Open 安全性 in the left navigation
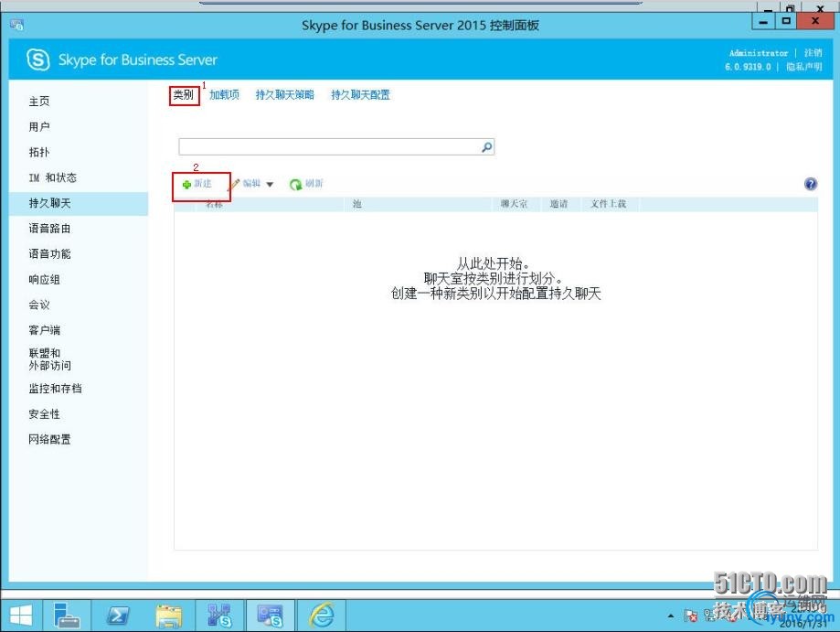Viewport: 840px width, 632px height. coord(44,414)
